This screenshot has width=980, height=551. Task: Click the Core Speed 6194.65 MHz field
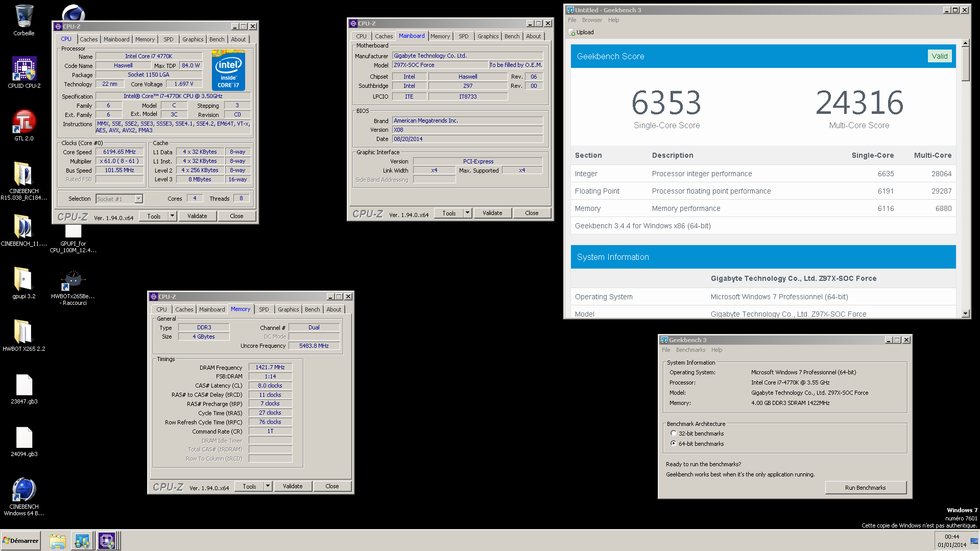tap(119, 152)
